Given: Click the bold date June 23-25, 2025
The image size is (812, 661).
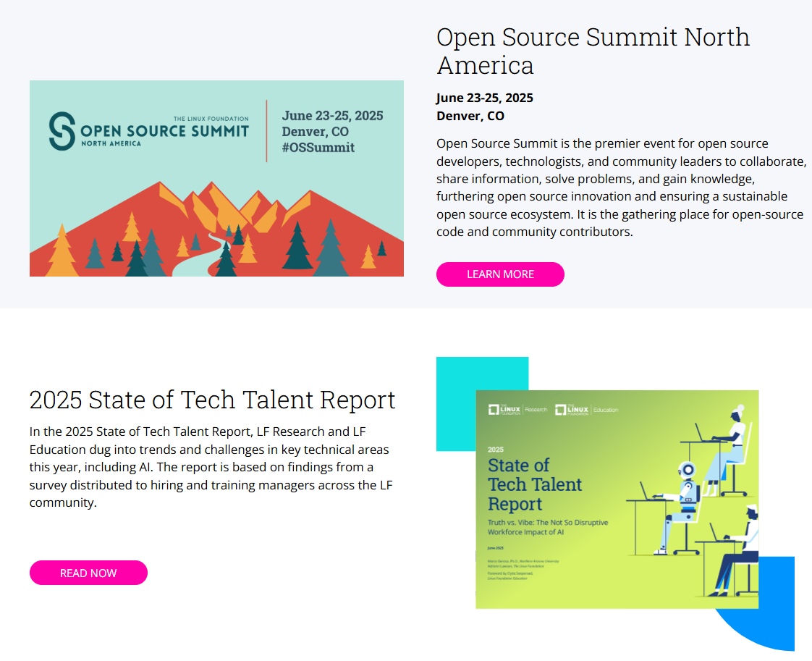Looking at the screenshot, I should [x=485, y=98].
